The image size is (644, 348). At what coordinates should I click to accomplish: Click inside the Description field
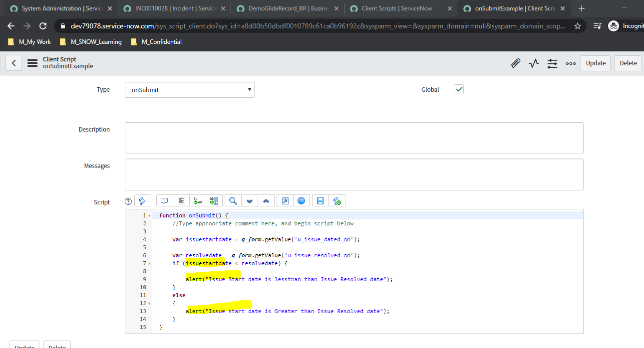click(349, 138)
